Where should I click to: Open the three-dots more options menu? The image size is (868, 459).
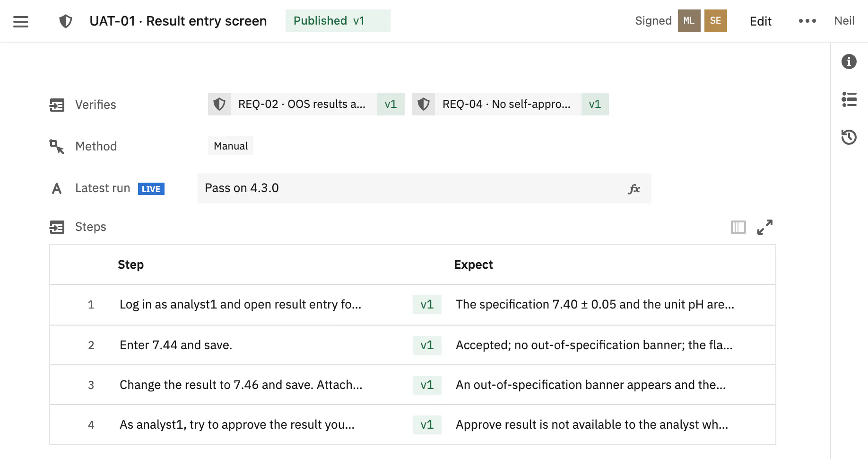[807, 21]
